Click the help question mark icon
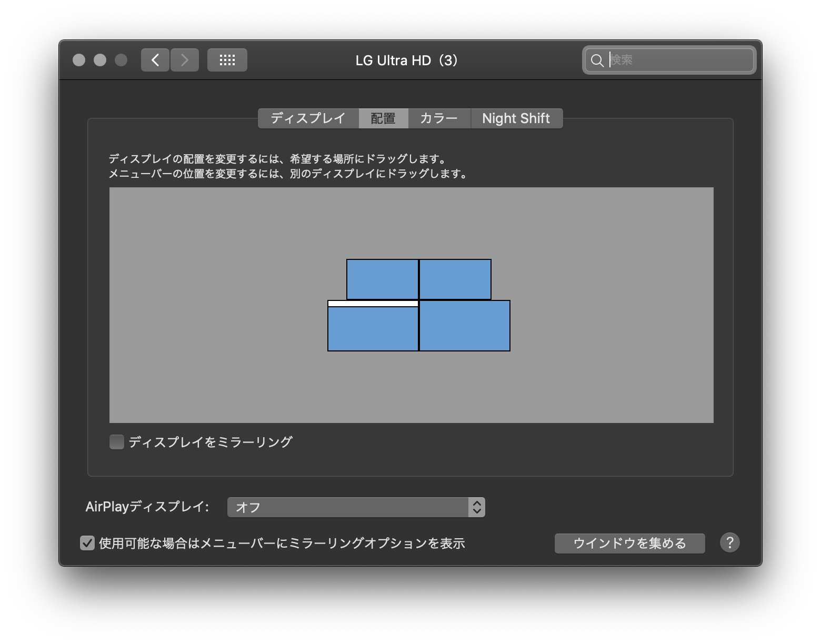821x644 pixels. click(730, 542)
